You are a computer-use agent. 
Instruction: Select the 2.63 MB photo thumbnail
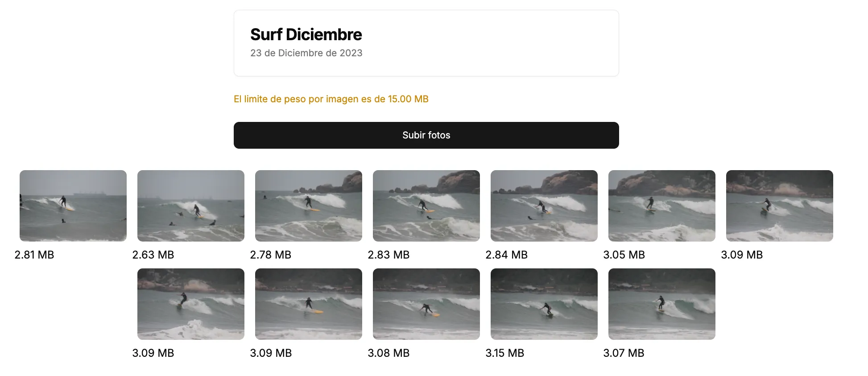point(191,206)
